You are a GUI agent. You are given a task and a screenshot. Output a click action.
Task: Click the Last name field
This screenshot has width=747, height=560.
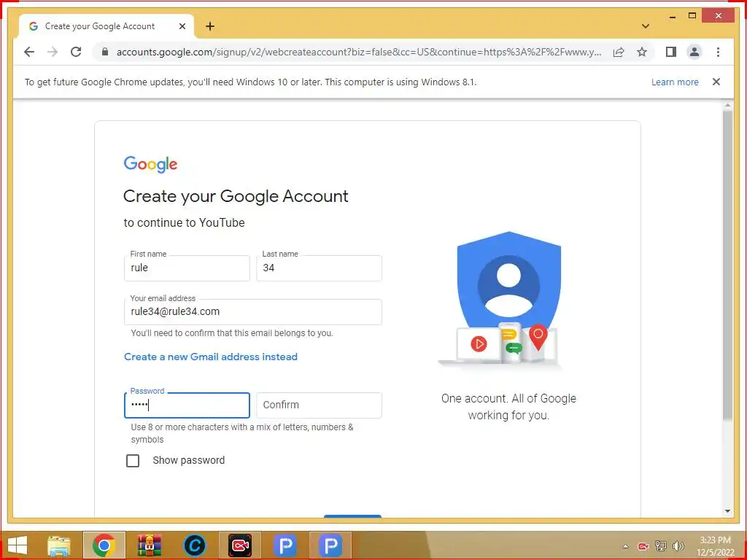pyautogui.click(x=320, y=268)
